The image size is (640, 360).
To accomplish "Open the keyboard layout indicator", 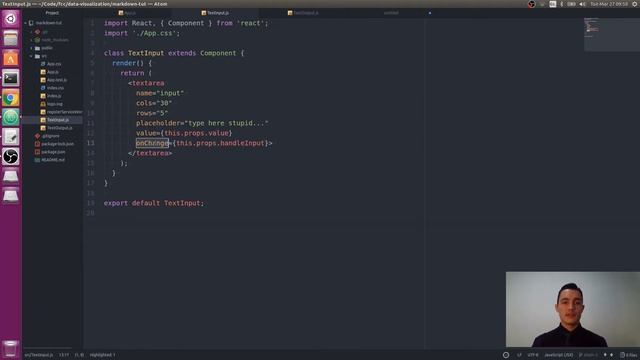I will click(553, 4).
